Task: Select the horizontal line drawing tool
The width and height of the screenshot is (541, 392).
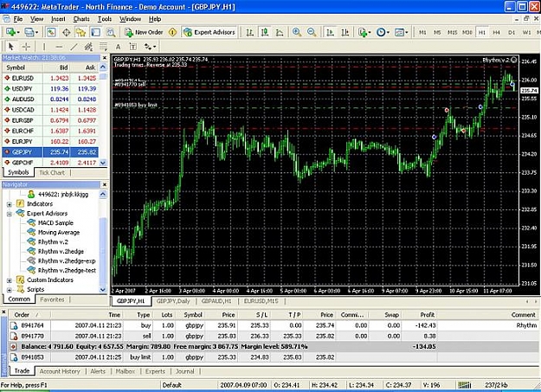Action: click(x=59, y=46)
